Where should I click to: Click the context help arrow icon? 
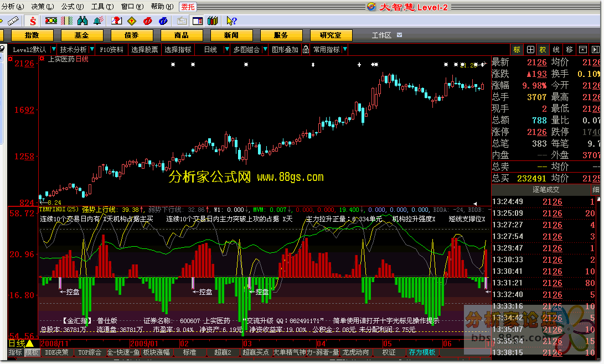point(231,21)
